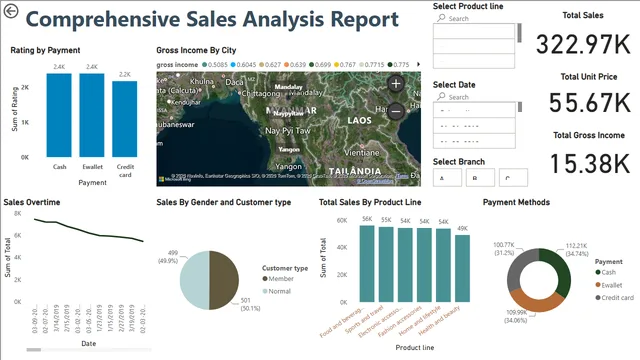Screen dimensions: 640x360
Task: Open the Terms link on the map
Action: (402, 176)
